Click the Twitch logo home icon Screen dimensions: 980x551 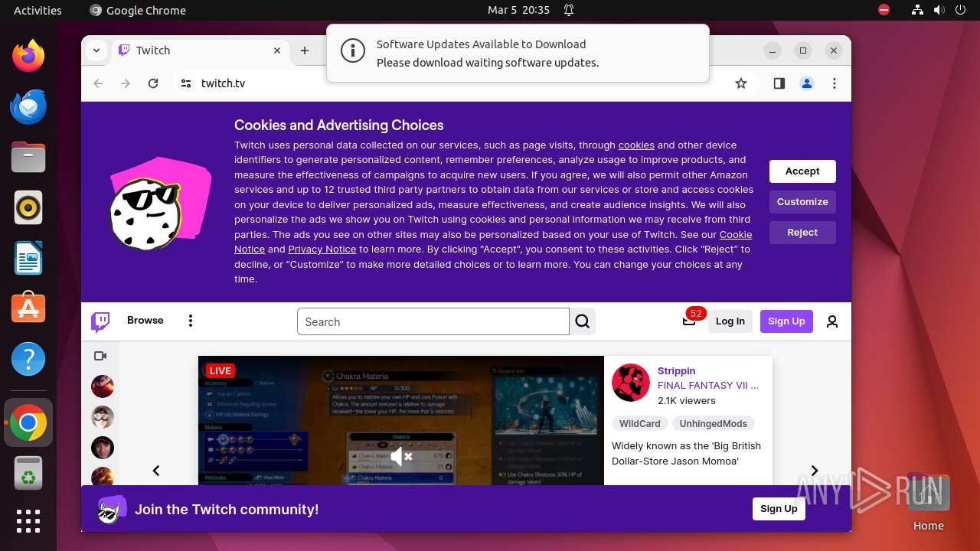(x=100, y=321)
